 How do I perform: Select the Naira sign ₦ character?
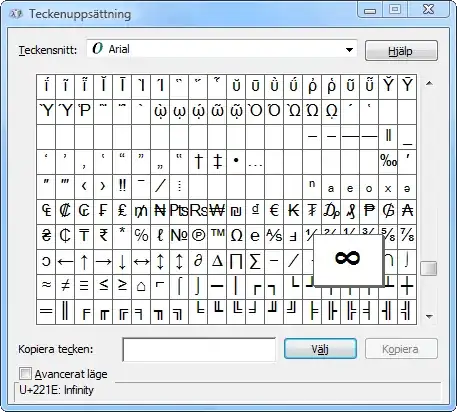[160, 212]
